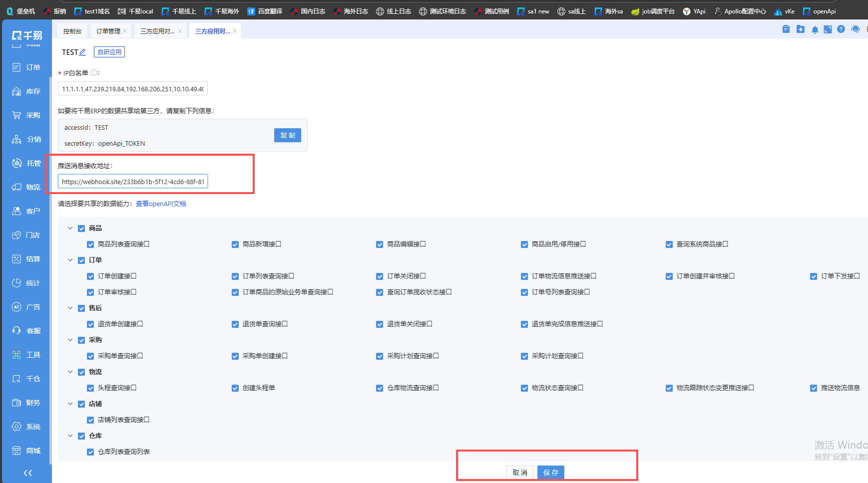The height and width of the screenshot is (483, 868).
Task: Open the clipboard task icon in top toolbar
Action: (786, 29)
